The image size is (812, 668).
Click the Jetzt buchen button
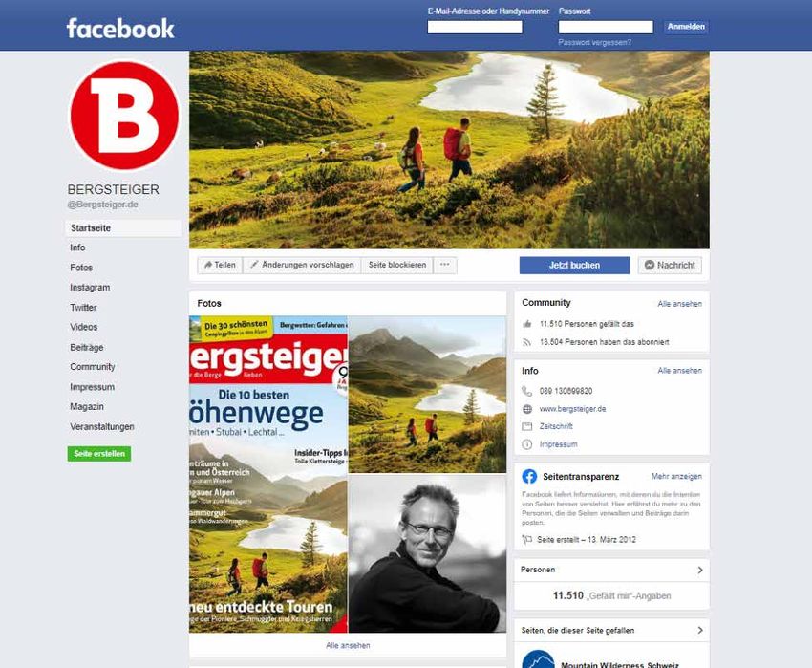574,265
